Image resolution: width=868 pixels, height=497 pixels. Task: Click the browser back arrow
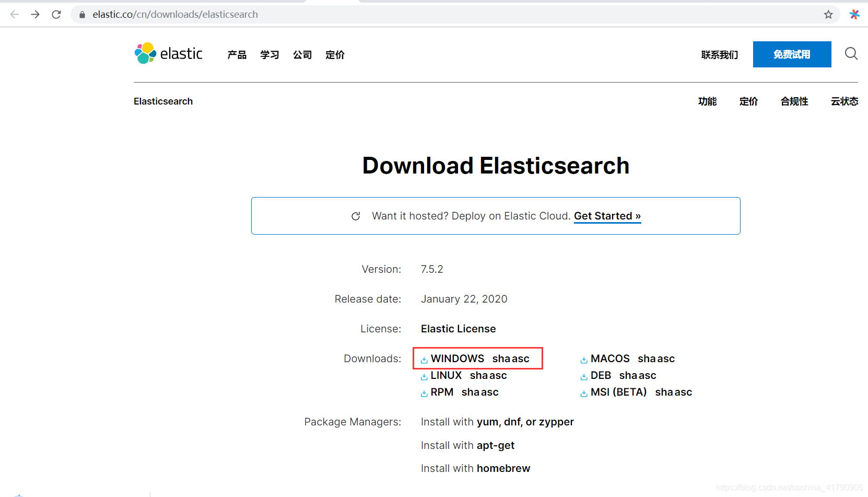tap(14, 14)
